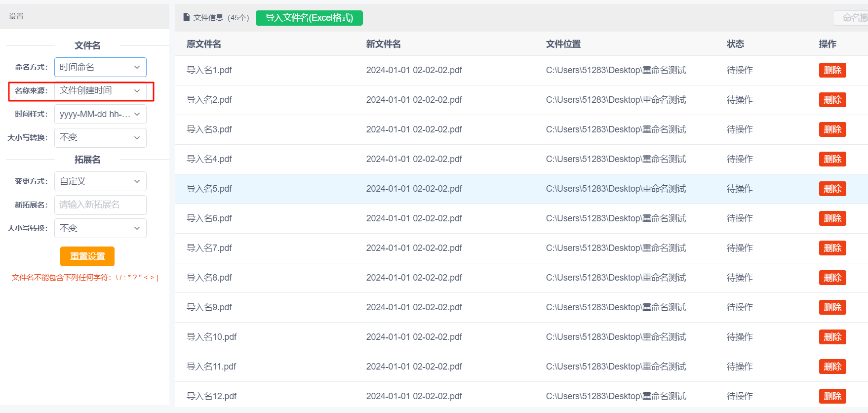Open the file name 大小写转换 dropdown
Viewport: 868px width, 413px height.
pyautogui.click(x=100, y=138)
